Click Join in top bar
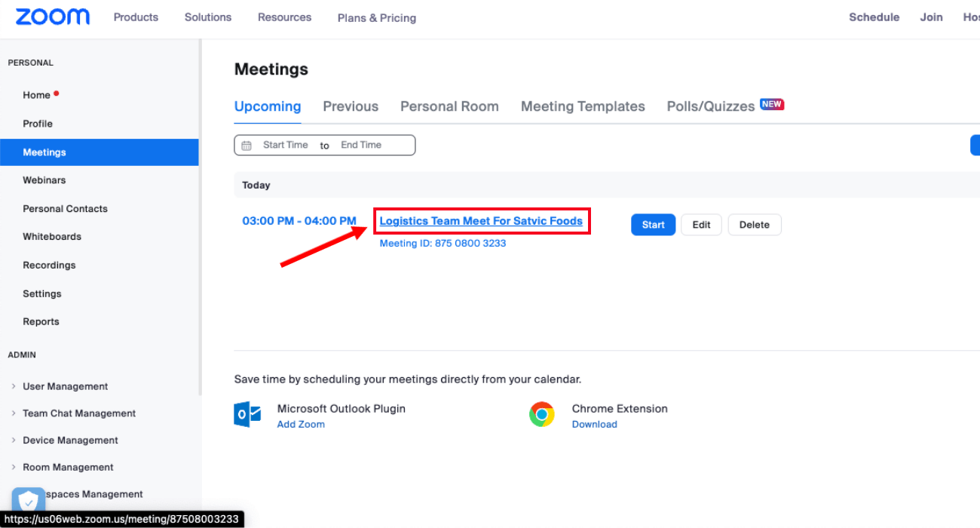 coord(931,17)
